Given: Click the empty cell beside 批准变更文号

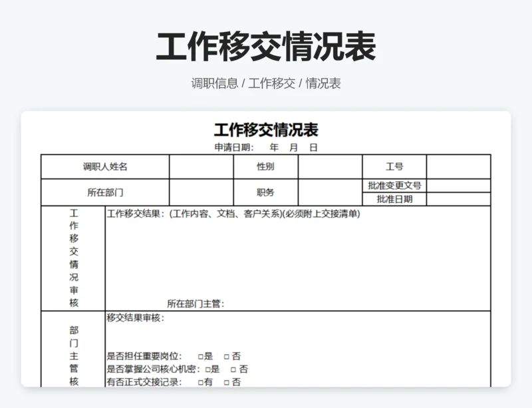Looking at the screenshot, I should [458, 186].
